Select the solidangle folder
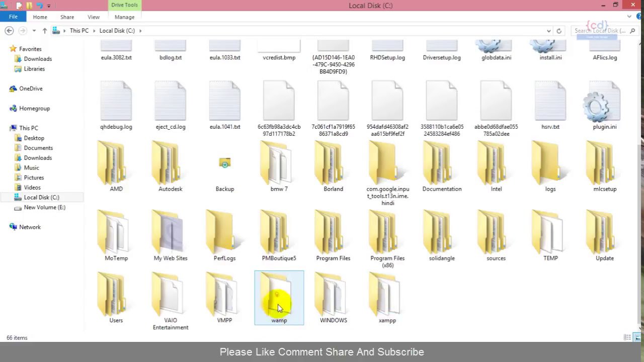Screen dimensions: 644x362 pos(442,235)
